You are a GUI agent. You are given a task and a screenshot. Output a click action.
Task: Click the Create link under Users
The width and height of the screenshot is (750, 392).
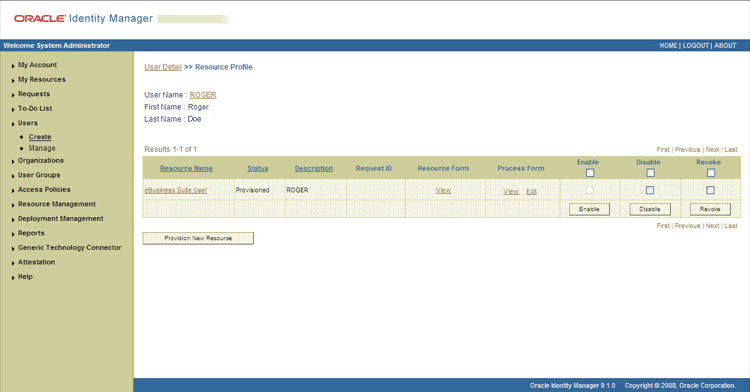(x=40, y=137)
